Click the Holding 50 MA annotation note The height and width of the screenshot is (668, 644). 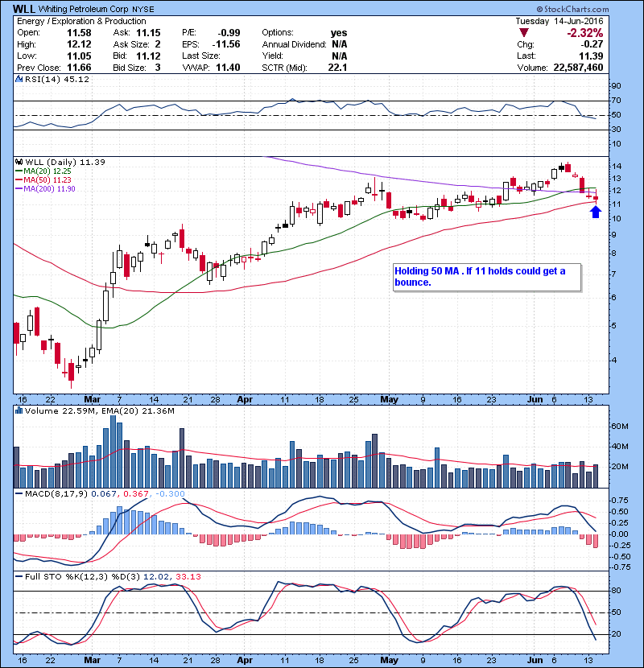click(487, 277)
